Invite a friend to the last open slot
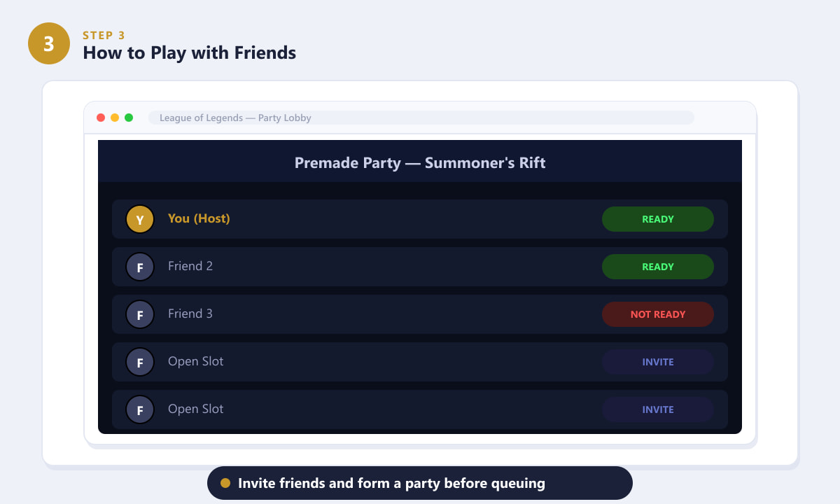 click(658, 409)
